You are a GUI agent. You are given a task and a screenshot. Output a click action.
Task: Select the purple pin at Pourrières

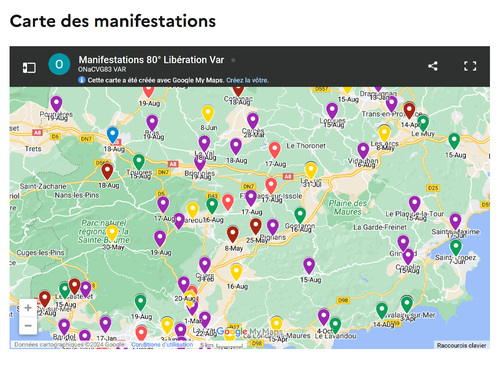[x=56, y=104]
